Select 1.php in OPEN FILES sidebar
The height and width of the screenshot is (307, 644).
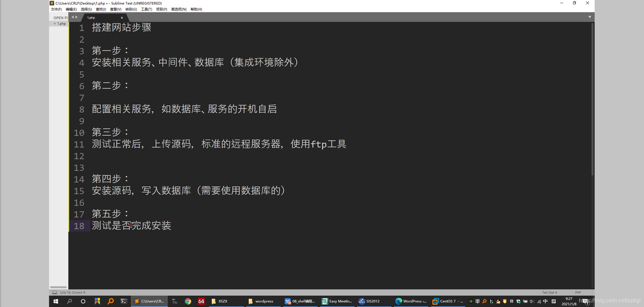coord(61,24)
